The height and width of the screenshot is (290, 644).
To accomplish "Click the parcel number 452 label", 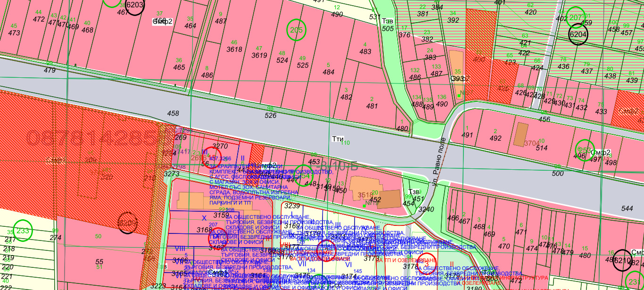I will 375,199.
